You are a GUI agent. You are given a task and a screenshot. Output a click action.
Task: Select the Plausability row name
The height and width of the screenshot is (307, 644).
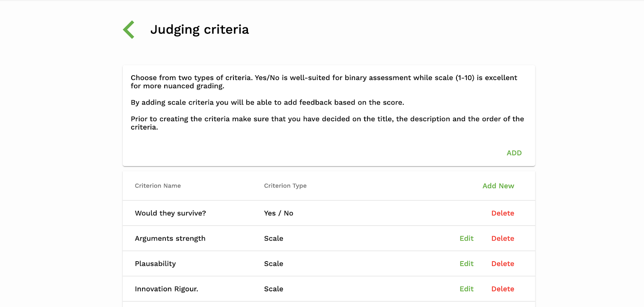(x=155, y=264)
